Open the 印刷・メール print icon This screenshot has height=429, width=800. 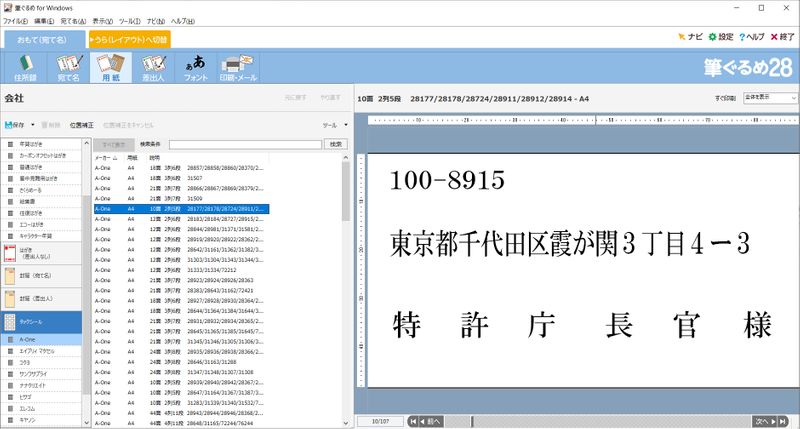238,67
